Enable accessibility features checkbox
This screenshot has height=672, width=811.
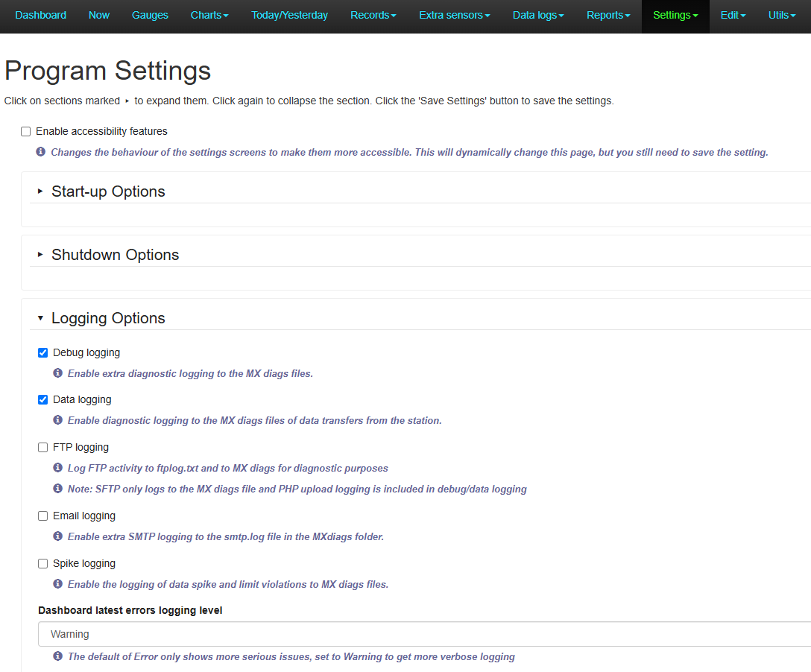click(x=26, y=132)
